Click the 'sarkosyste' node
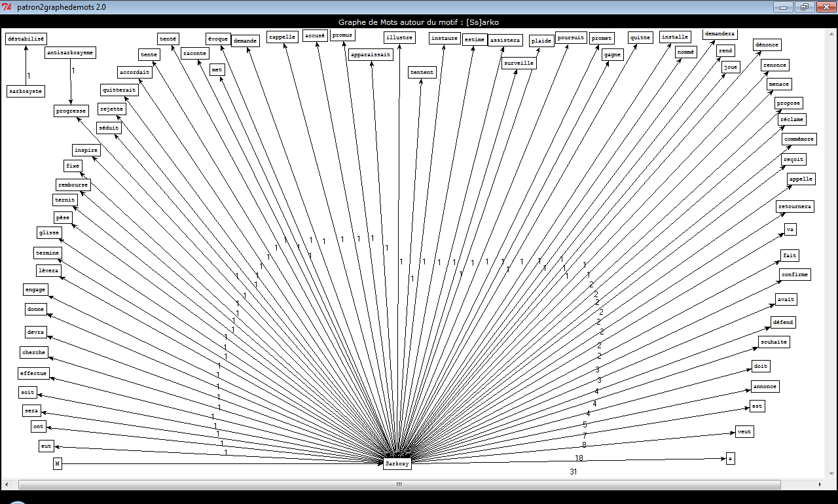The height and width of the screenshot is (504, 838). click(x=26, y=91)
